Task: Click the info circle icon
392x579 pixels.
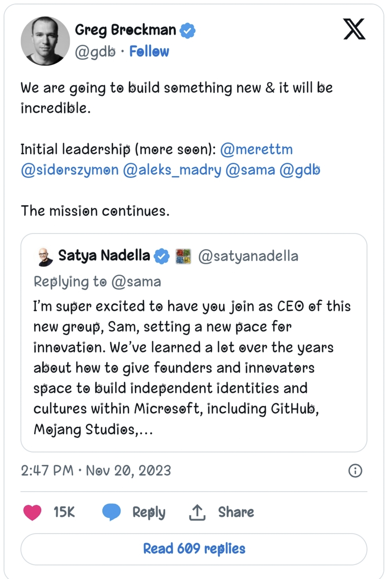Action: pyautogui.click(x=355, y=470)
